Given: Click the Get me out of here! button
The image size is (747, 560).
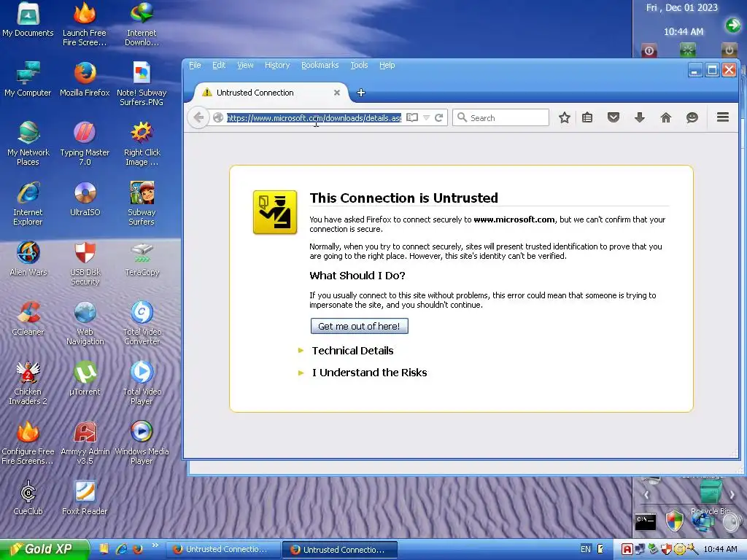Looking at the screenshot, I should point(359,326).
